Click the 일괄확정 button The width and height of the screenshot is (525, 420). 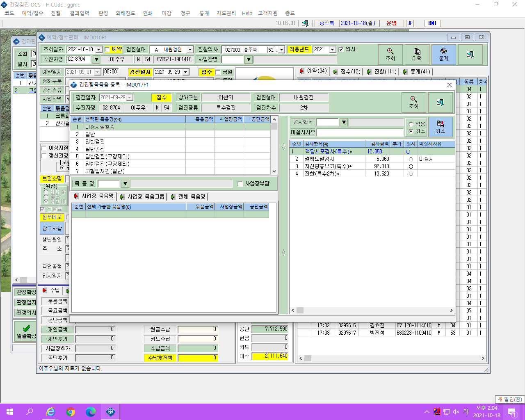26,332
